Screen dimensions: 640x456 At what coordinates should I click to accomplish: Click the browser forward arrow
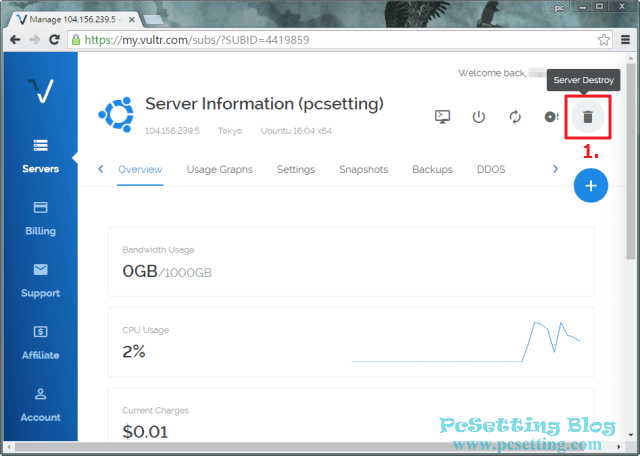[x=35, y=40]
